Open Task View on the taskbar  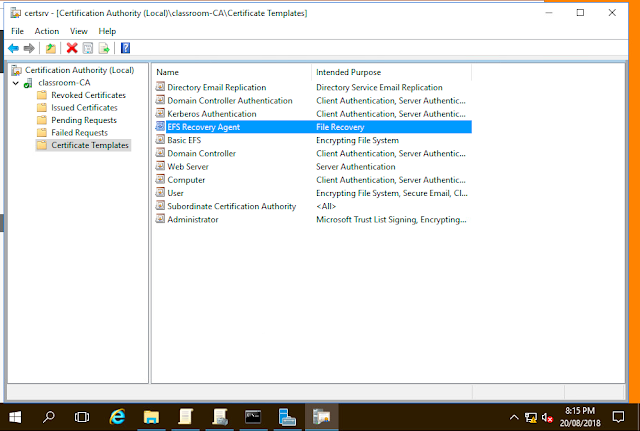[x=82, y=417]
